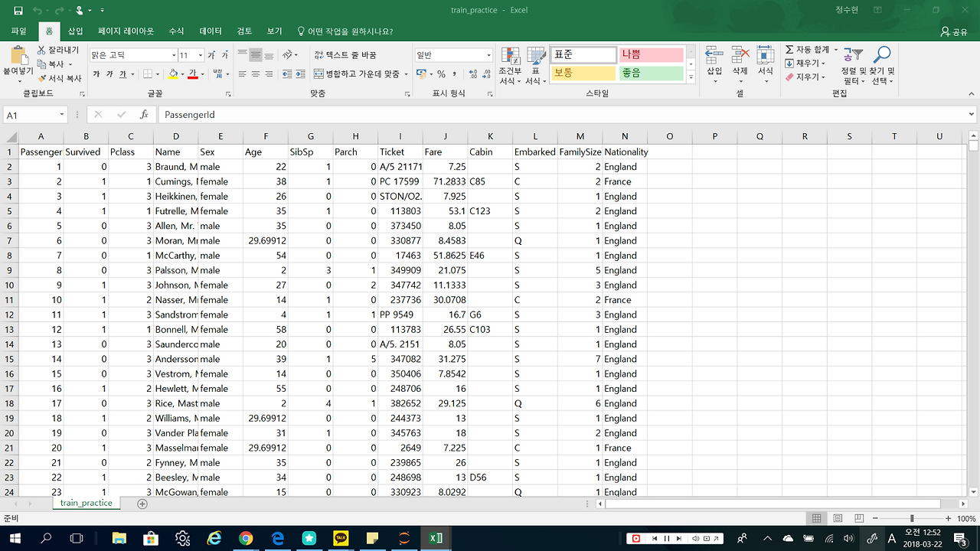Screen dimensions: 980x551
Task: Click the increase decimal places icon
Action: (473, 74)
